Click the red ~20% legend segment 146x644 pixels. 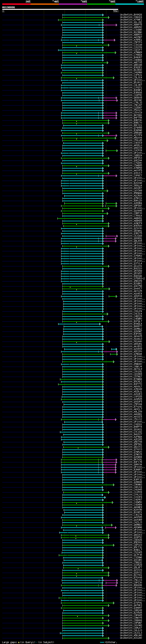click(x=16, y=4)
